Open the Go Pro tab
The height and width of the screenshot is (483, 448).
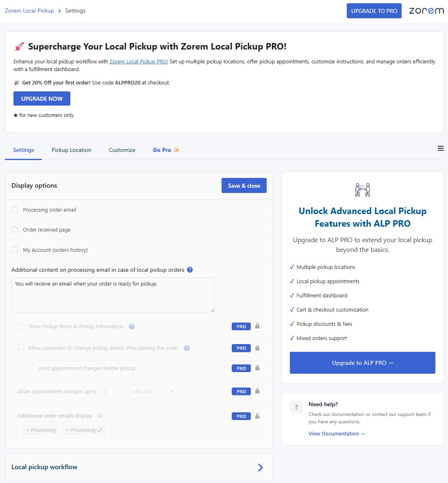pos(166,150)
